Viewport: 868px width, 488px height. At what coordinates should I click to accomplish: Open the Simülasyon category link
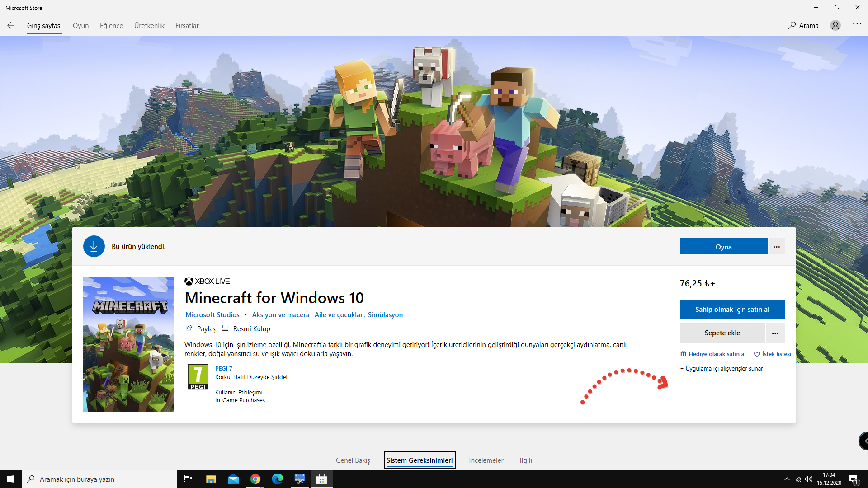(x=385, y=314)
